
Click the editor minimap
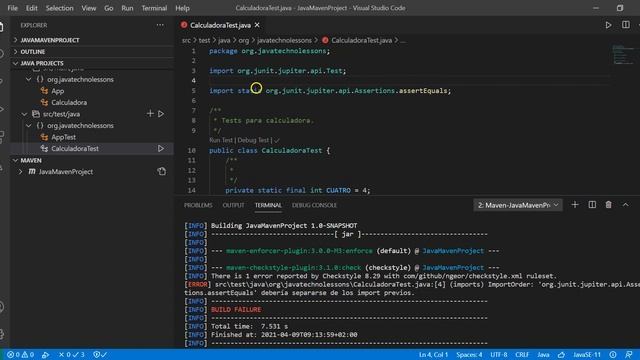pyautogui.click(x=624, y=54)
